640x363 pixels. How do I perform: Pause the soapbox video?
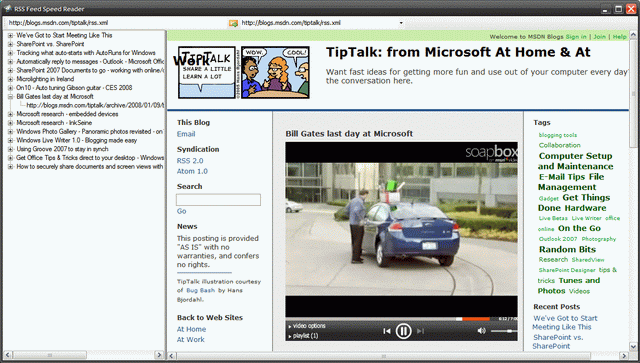click(403, 331)
